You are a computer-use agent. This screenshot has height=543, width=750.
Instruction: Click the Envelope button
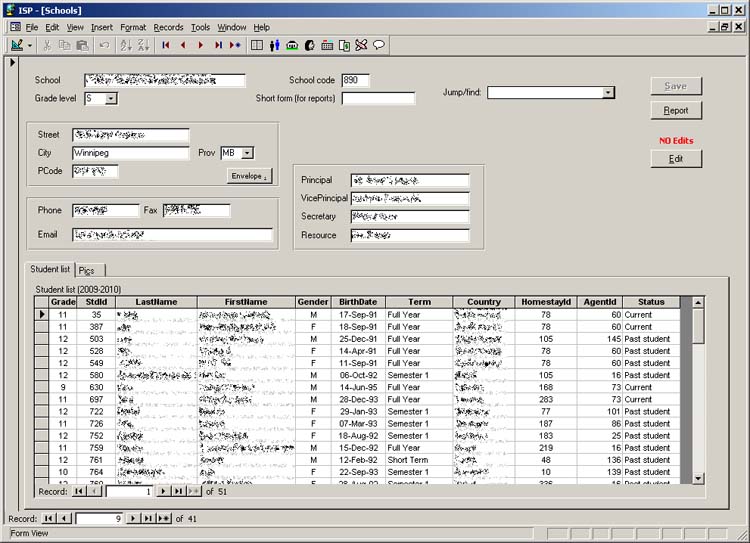point(250,176)
